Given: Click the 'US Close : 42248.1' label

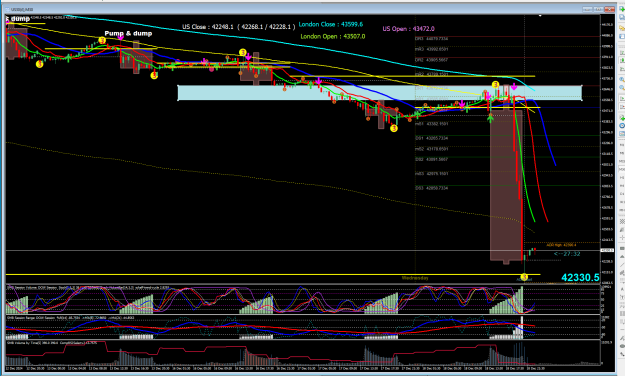Looking at the screenshot, I should tap(208, 27).
